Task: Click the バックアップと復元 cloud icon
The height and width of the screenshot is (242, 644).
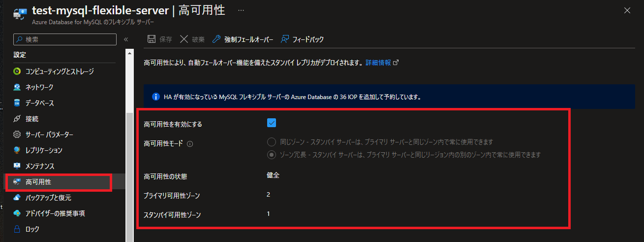Action: 17,198
